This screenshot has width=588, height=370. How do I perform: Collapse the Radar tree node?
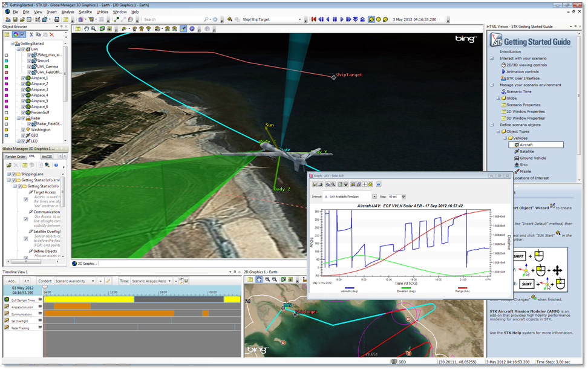click(18, 118)
